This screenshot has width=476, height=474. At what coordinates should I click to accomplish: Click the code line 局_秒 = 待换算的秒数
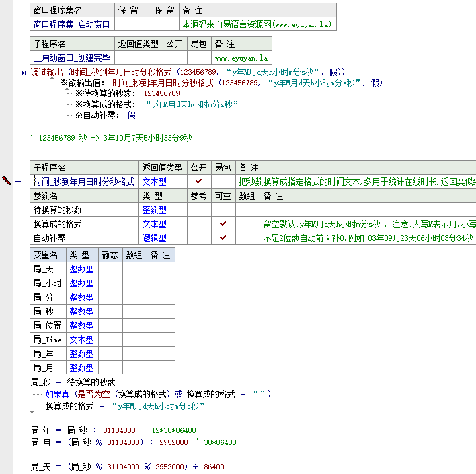(x=73, y=382)
